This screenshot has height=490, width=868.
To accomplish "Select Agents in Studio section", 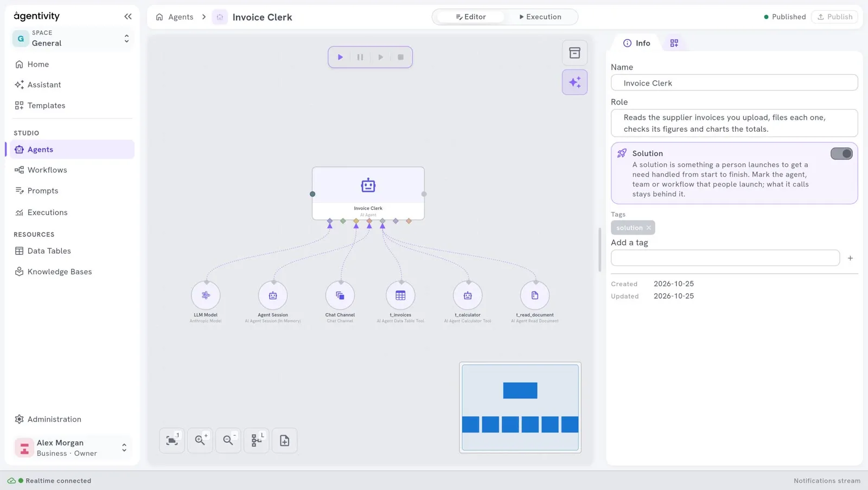I will pos(72,150).
